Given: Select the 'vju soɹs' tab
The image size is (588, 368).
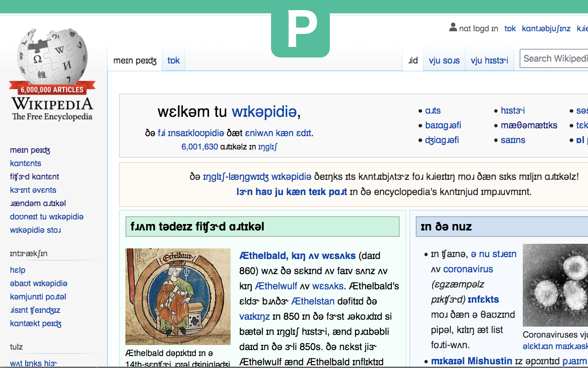Looking at the screenshot, I should (x=444, y=60).
